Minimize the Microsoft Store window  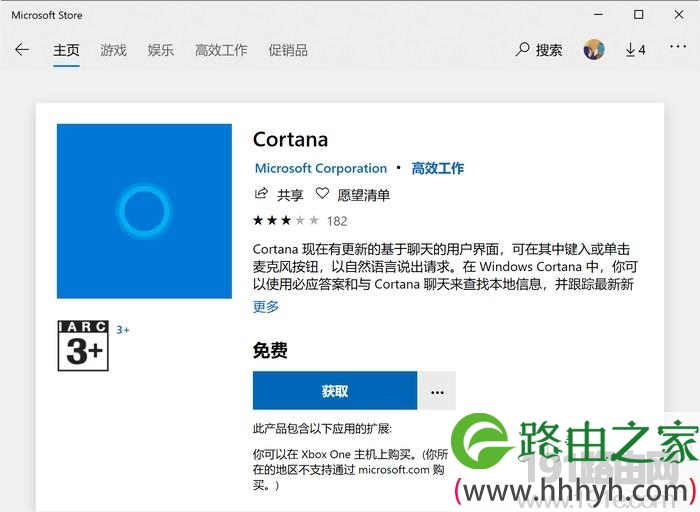tap(599, 15)
